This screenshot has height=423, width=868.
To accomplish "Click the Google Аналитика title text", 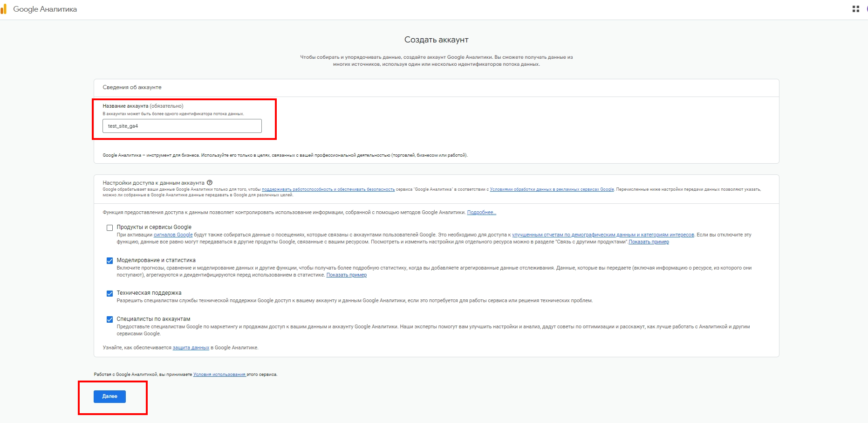I will coord(45,9).
